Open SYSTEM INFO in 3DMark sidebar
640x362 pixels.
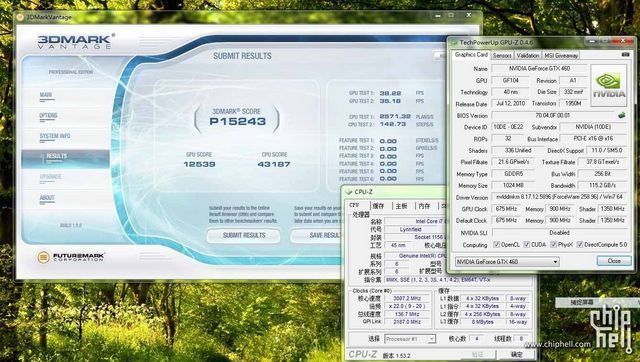55,136
